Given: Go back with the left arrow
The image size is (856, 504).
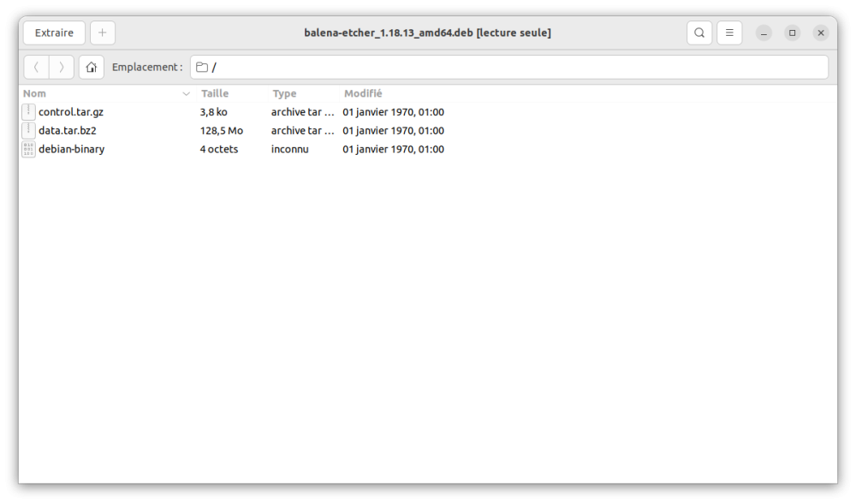Looking at the screenshot, I should [37, 67].
